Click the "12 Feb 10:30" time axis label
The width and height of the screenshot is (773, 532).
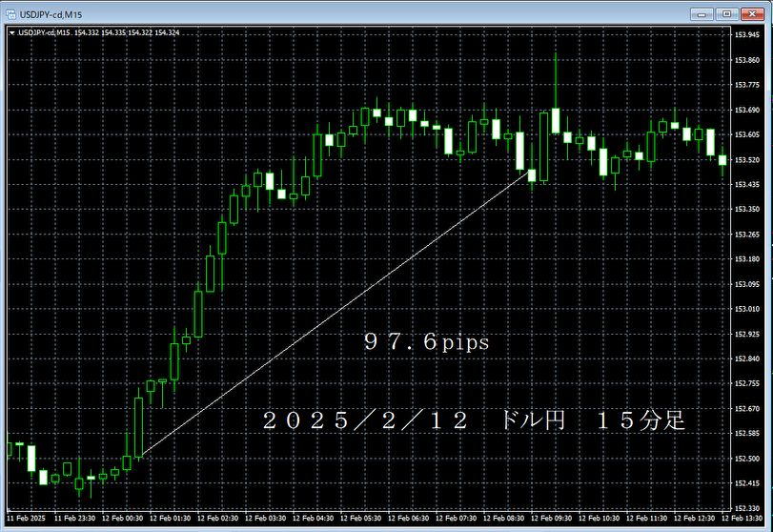tap(599, 519)
